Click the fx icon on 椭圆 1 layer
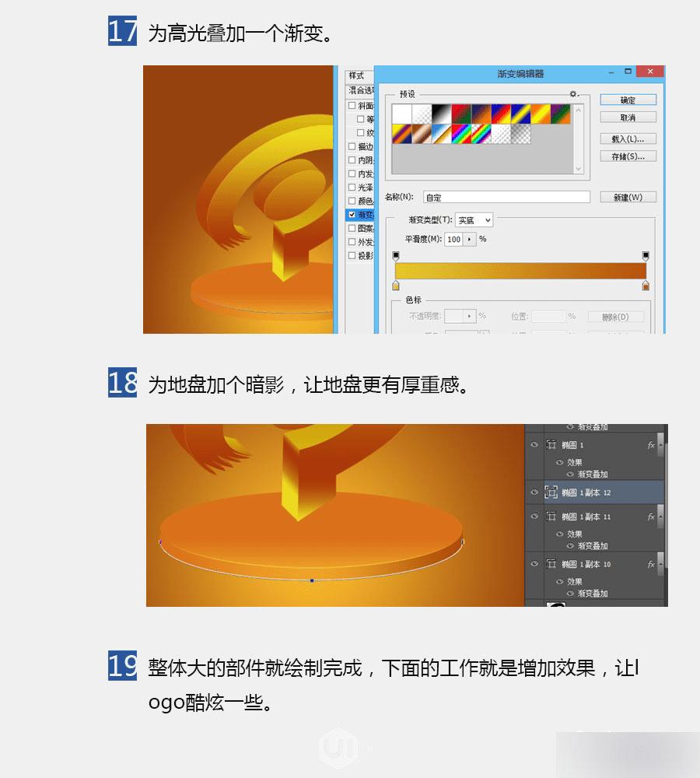700x778 pixels. 651,444
